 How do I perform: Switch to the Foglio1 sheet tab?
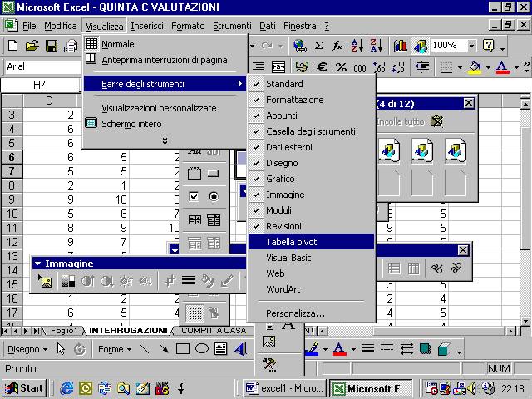click(64, 331)
